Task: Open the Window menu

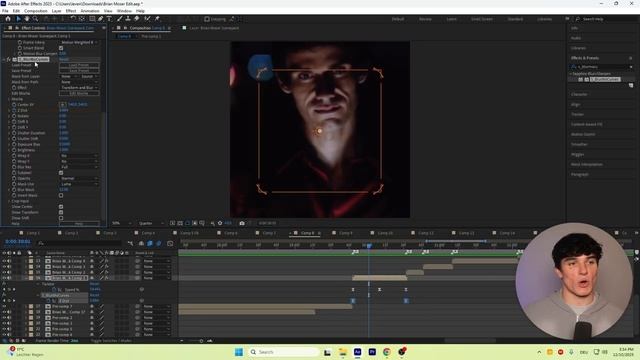Action: coord(124,11)
